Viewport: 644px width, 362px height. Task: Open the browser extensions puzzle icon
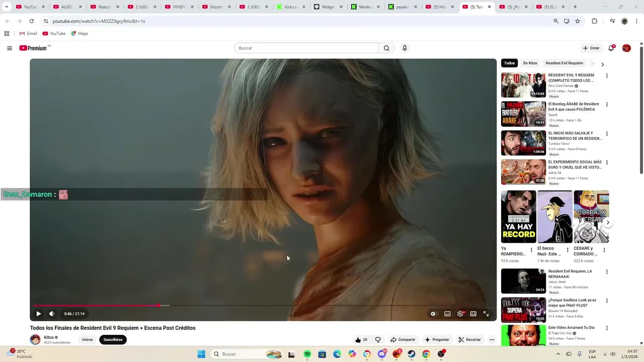(595, 21)
